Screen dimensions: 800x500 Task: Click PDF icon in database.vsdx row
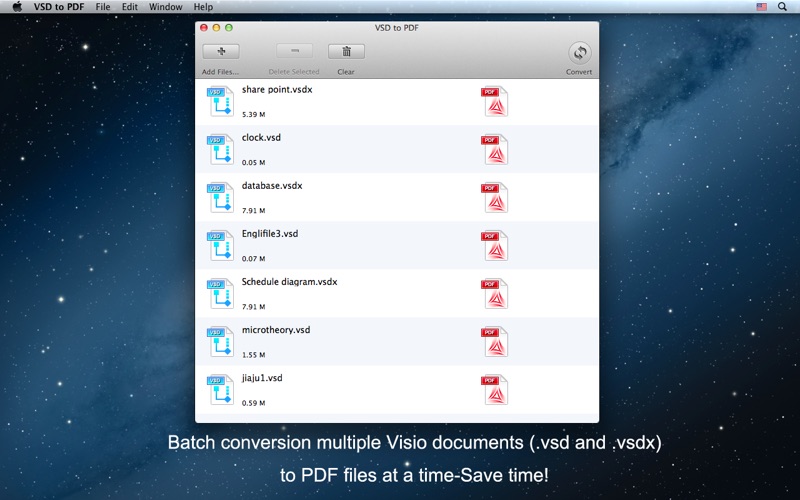pos(494,197)
